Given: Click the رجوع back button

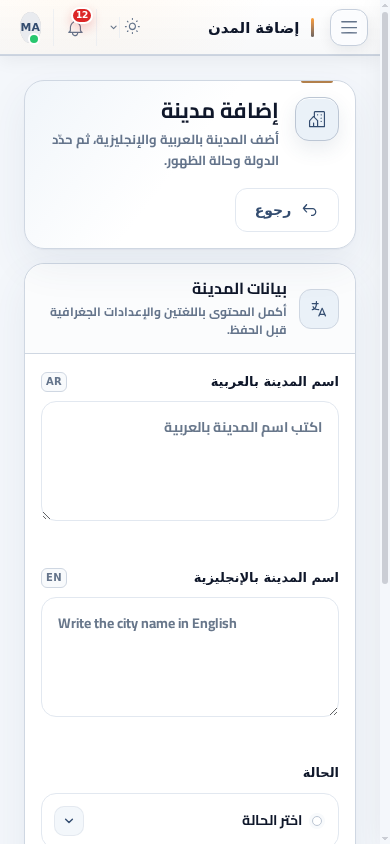Looking at the screenshot, I should point(287,210).
